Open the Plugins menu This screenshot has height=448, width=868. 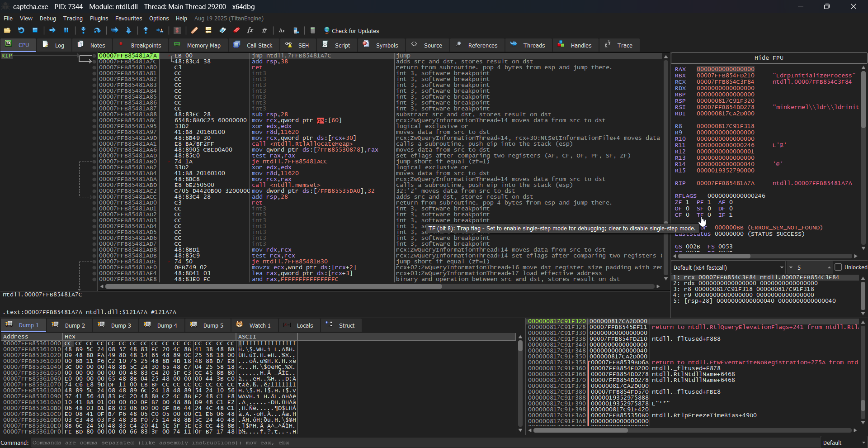pos(99,19)
